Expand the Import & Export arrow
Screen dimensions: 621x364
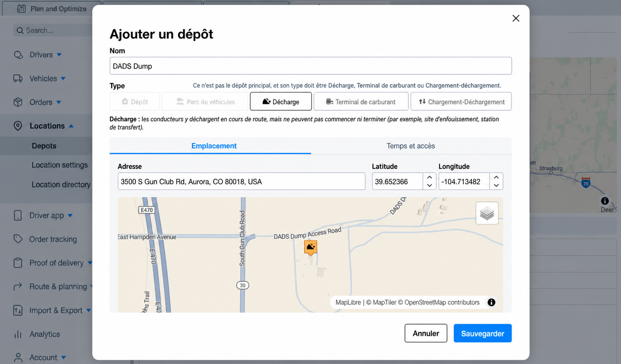tap(88, 310)
